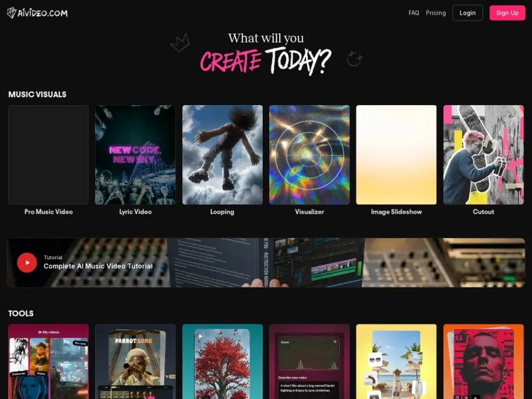Viewport: 532px width, 399px height.
Task: Click the AiVideo.com logo
Action: pyautogui.click(x=37, y=13)
